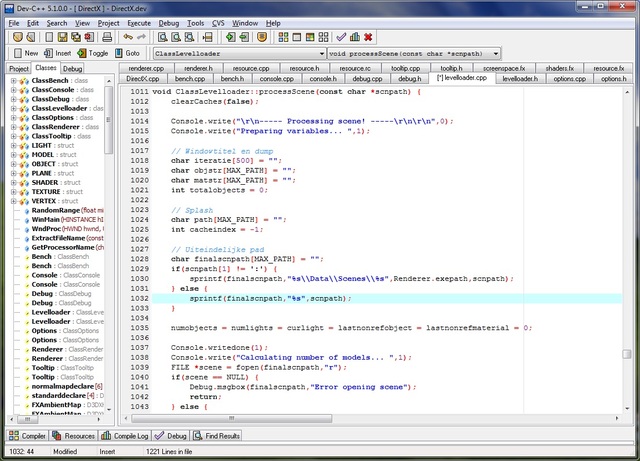Screen dimensions: 640x461
Task: Expand the SHADER struct node
Action: point(13,183)
